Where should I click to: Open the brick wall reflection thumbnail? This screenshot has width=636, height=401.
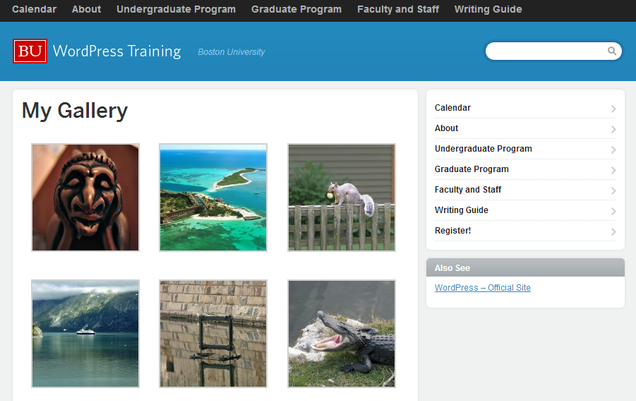[213, 333]
